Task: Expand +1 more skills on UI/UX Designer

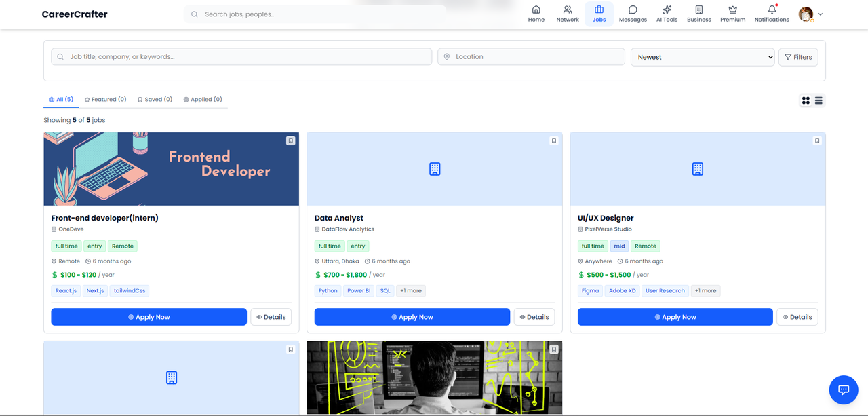Action: (705, 290)
